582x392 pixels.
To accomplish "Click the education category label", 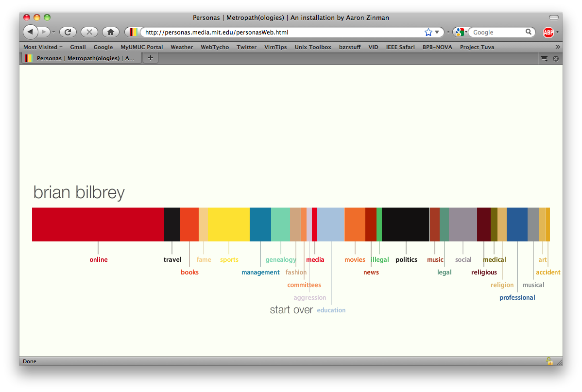I will 331,310.
